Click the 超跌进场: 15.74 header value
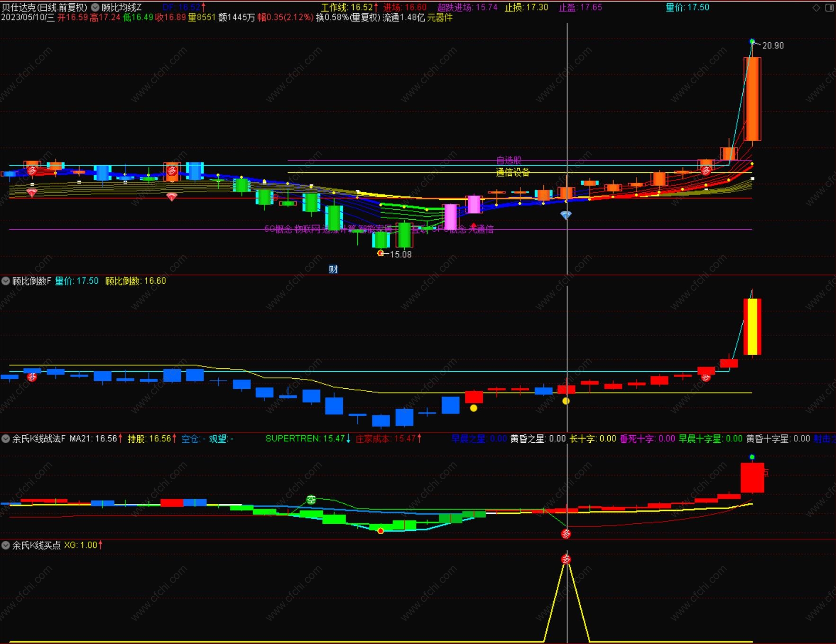This screenshot has height=644, width=836. pos(467,8)
